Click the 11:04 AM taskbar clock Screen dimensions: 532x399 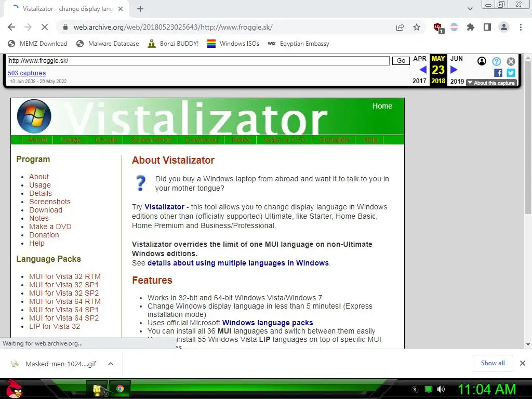click(487, 390)
